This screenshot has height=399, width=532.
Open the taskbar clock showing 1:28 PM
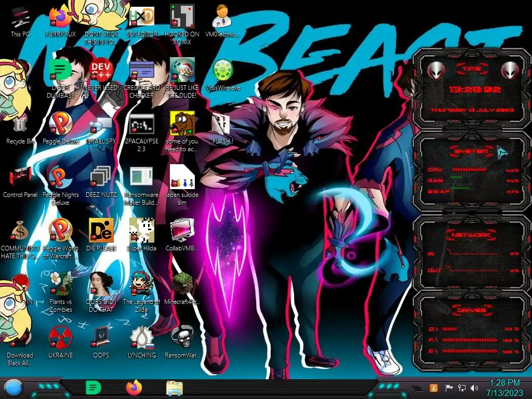click(x=505, y=388)
